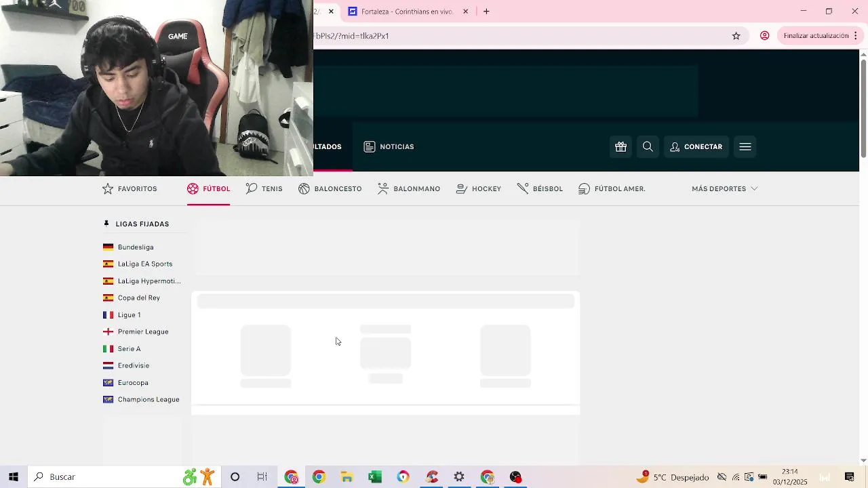Switch to the BÉISBOL tab
The height and width of the screenshot is (488, 868).
pyautogui.click(x=540, y=188)
